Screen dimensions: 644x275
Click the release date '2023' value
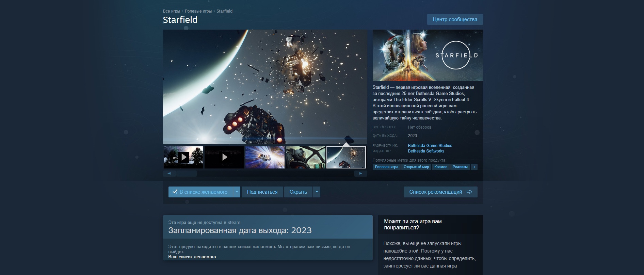(413, 136)
